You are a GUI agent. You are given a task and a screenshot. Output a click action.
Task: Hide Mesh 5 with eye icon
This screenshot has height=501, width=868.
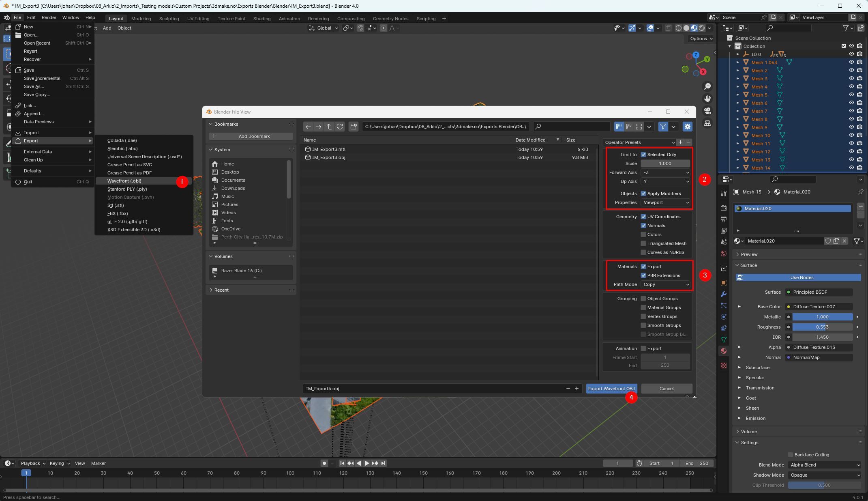point(851,95)
